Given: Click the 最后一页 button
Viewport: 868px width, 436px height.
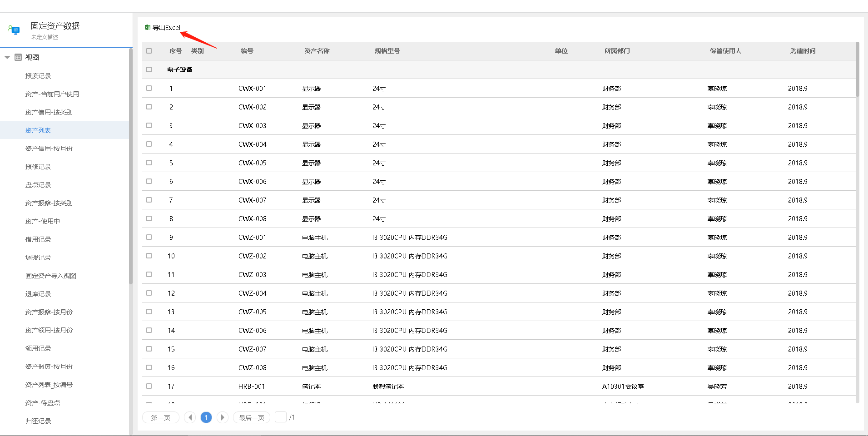Looking at the screenshot, I should click(252, 417).
